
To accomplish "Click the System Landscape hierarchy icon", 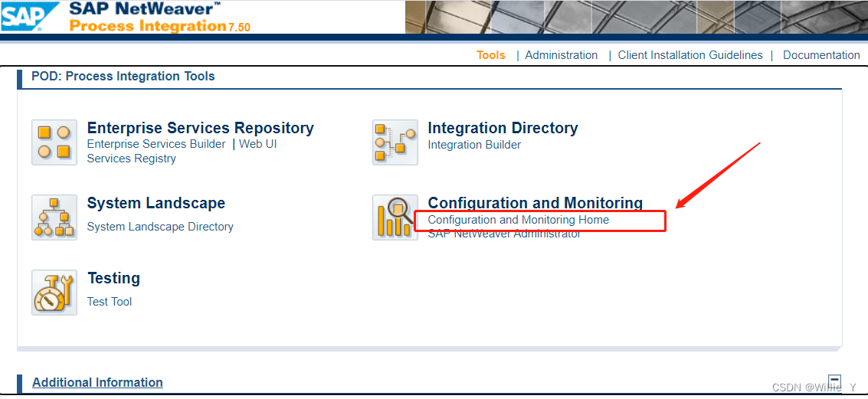I will click(54, 217).
